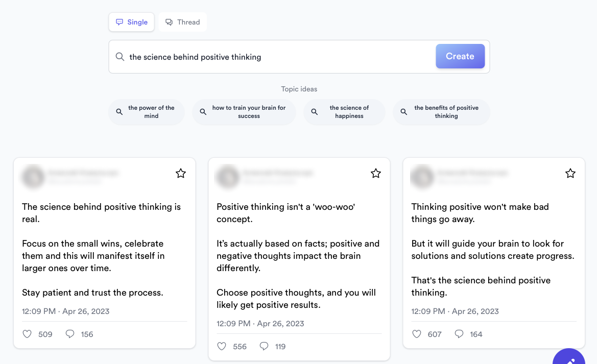This screenshot has height=364, width=597.
Task: Click search icon in 'power of the mind' chip
Action: pos(120,112)
